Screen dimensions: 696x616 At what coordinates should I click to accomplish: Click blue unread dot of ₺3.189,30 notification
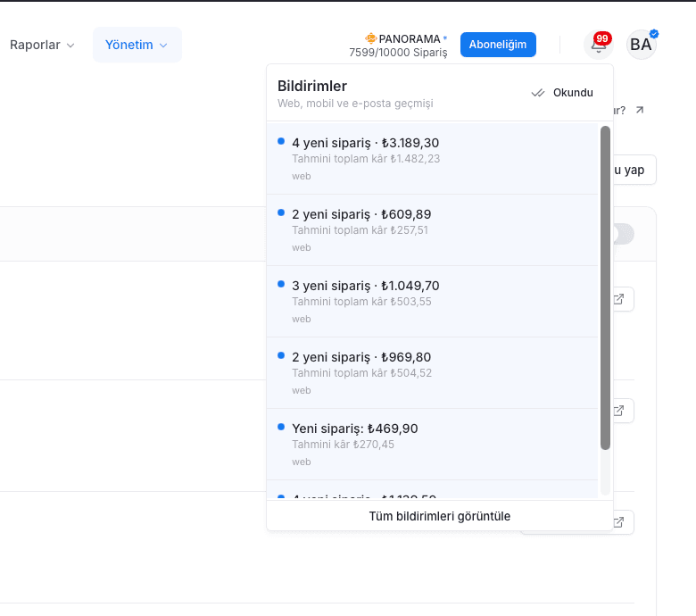[x=281, y=141]
